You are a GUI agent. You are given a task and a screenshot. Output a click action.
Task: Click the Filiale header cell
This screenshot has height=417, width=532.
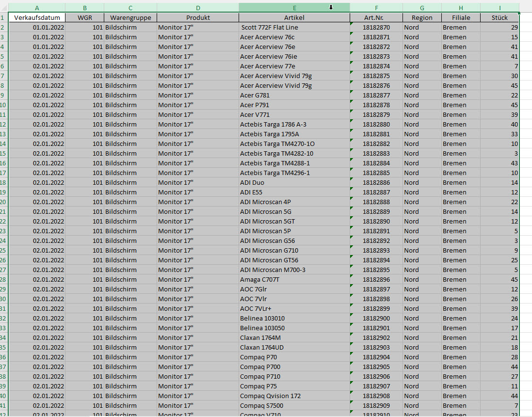(x=460, y=17)
